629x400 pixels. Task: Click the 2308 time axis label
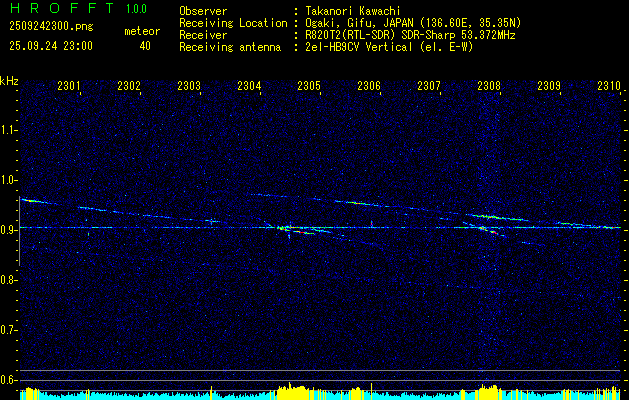[x=489, y=86]
